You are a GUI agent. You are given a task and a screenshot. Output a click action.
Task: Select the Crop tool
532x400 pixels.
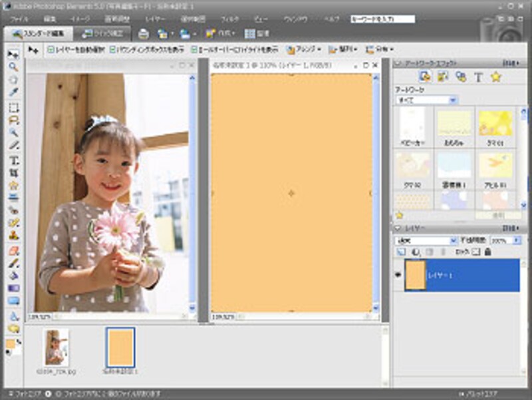(13, 172)
